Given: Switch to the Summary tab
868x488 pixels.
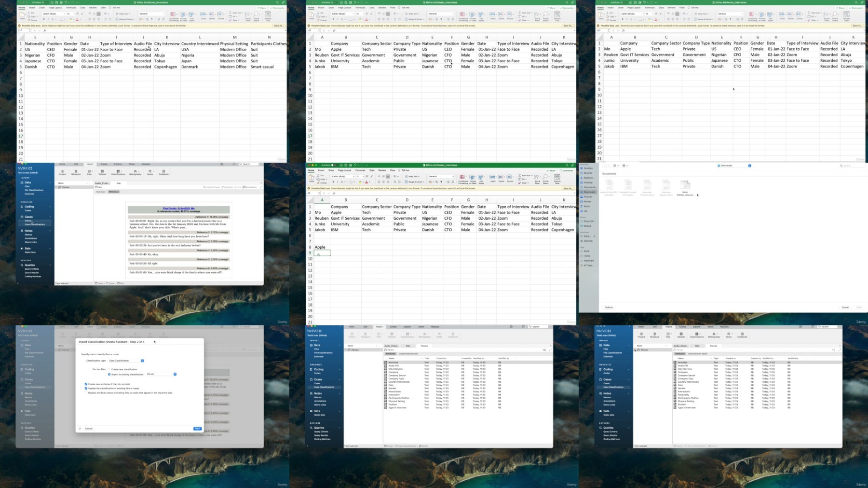Looking at the screenshot, I should (101, 192).
